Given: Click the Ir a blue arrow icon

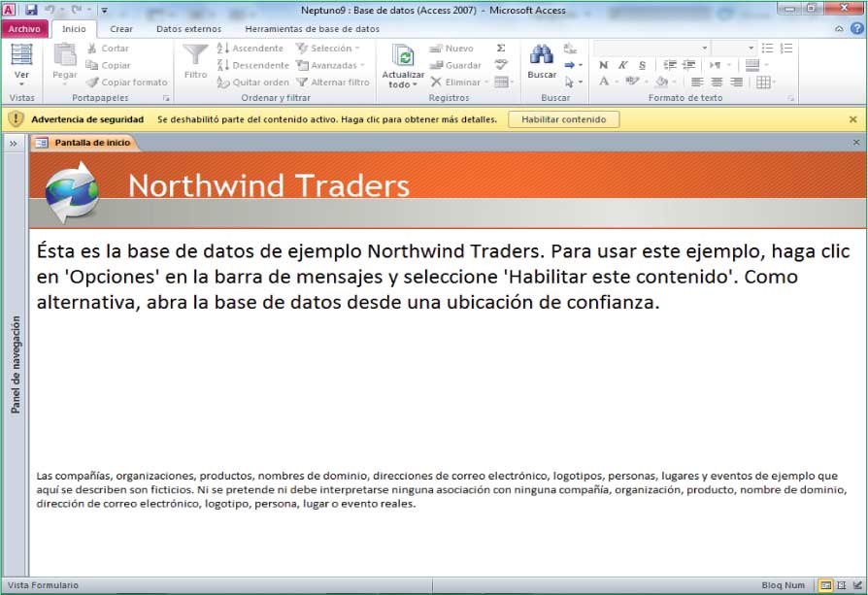Looking at the screenshot, I should point(570,65).
